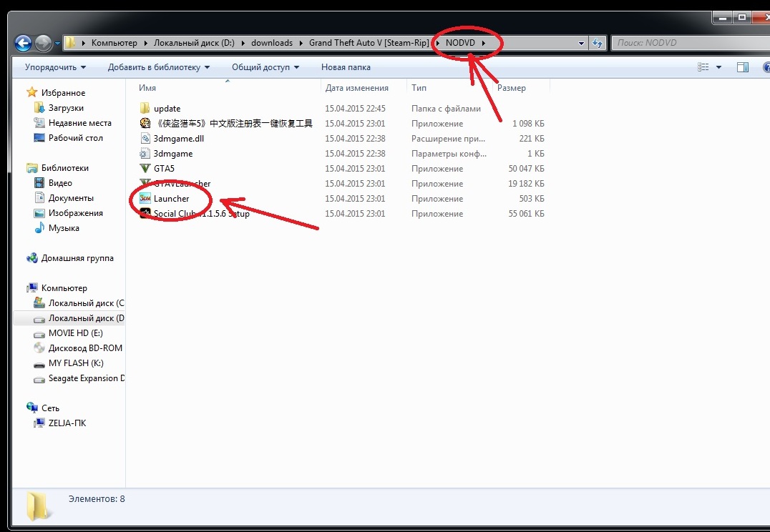The image size is (770, 532).
Task: Open address bar history dropdown arrow
Action: pyautogui.click(x=581, y=43)
